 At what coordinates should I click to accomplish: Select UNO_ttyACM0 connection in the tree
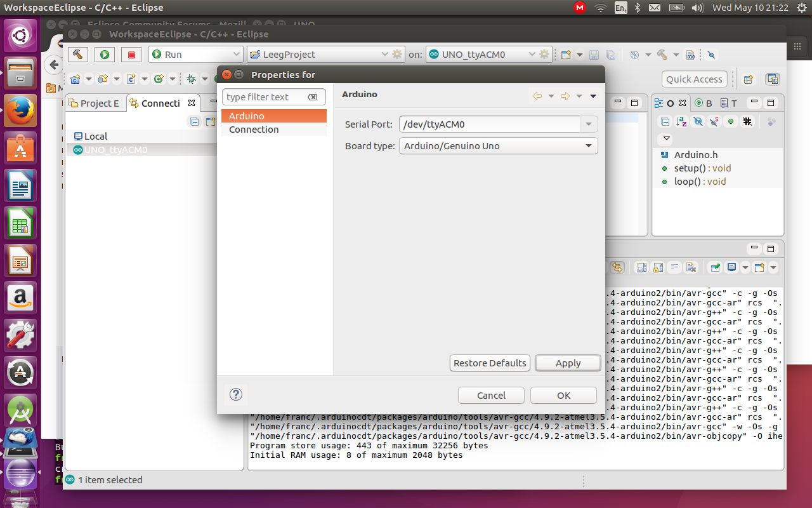(x=115, y=150)
